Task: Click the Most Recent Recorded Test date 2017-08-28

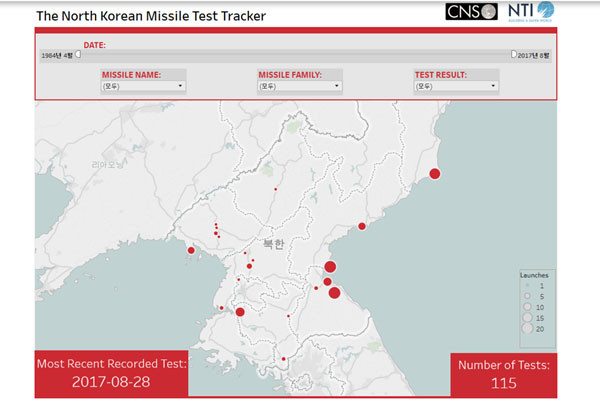Action: coord(111,382)
